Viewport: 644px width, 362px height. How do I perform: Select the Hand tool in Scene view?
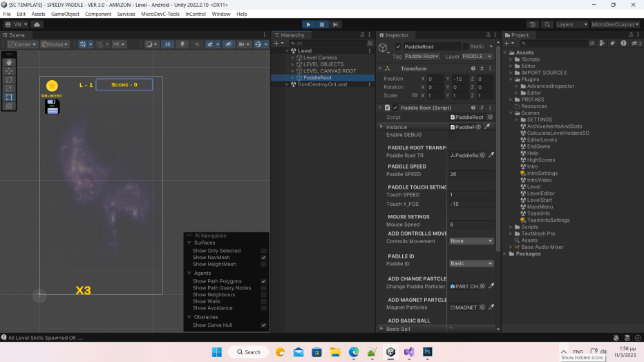9,61
